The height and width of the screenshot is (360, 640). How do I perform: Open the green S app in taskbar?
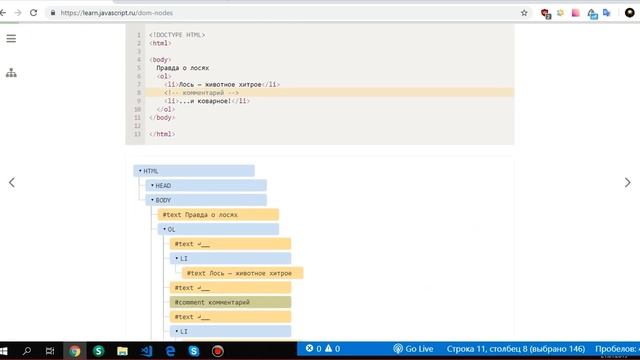point(98,351)
